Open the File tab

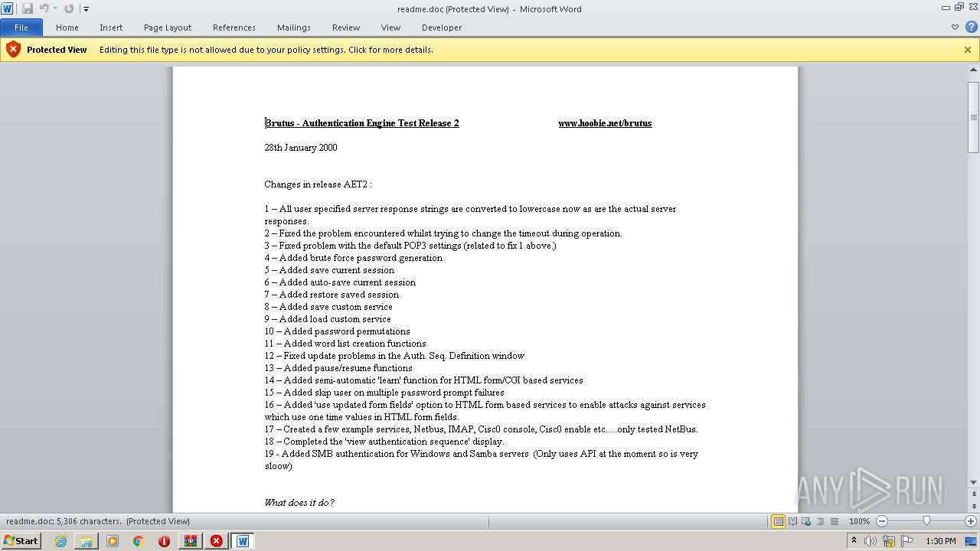pos(21,28)
